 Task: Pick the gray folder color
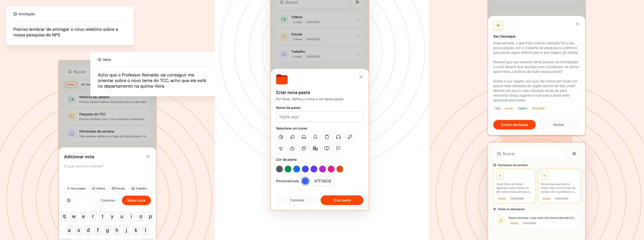(279, 169)
